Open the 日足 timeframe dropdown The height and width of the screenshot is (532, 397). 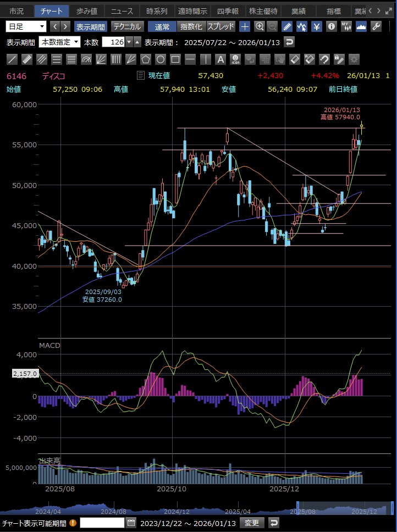coord(26,26)
